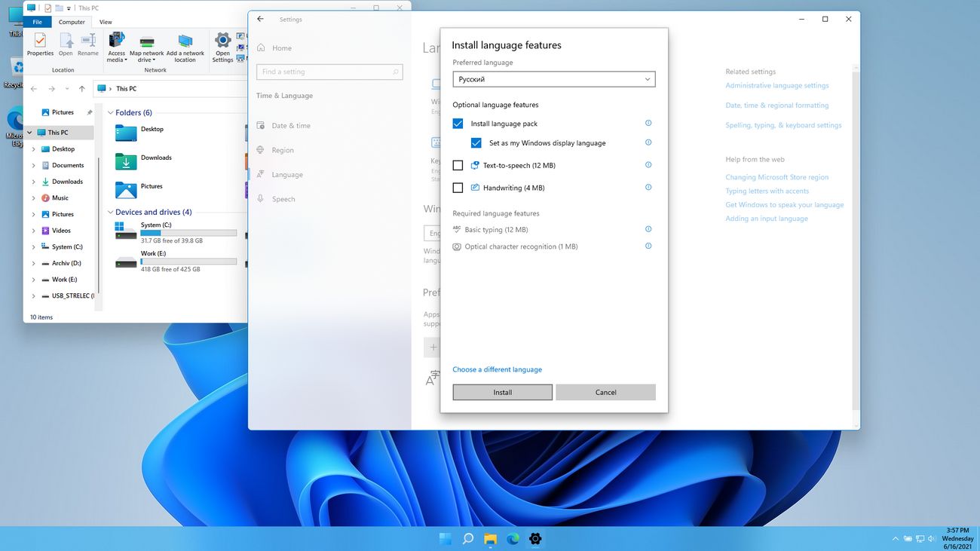Uncheck Install language pack checkbox
Screen dimensions: 980x551
458,124
